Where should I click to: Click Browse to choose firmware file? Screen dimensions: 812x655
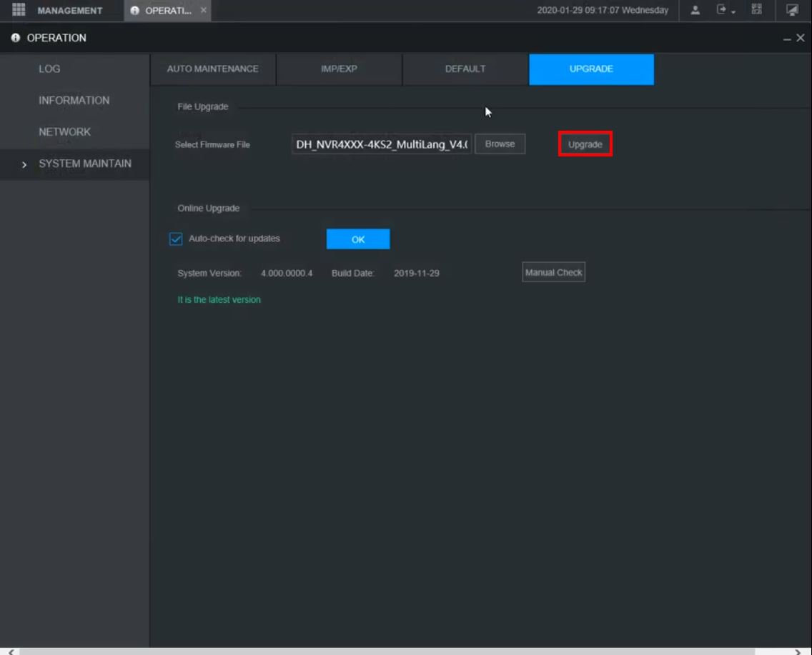click(500, 144)
